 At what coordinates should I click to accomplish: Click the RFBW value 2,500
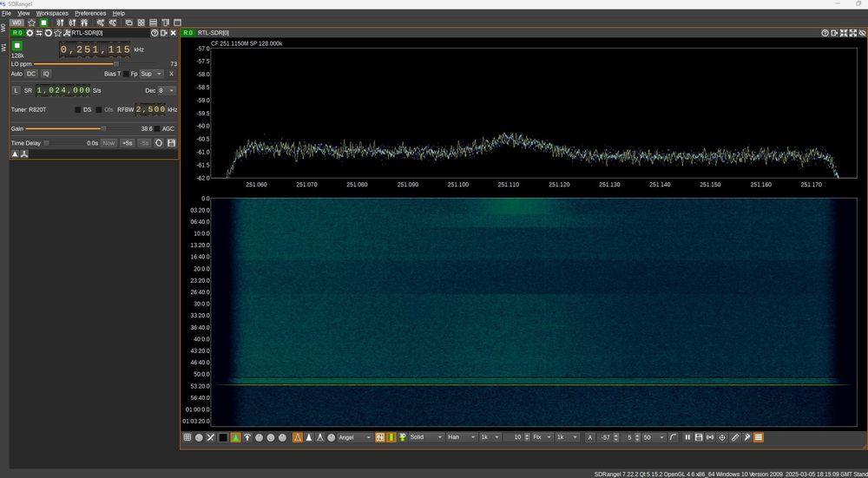[150, 109]
